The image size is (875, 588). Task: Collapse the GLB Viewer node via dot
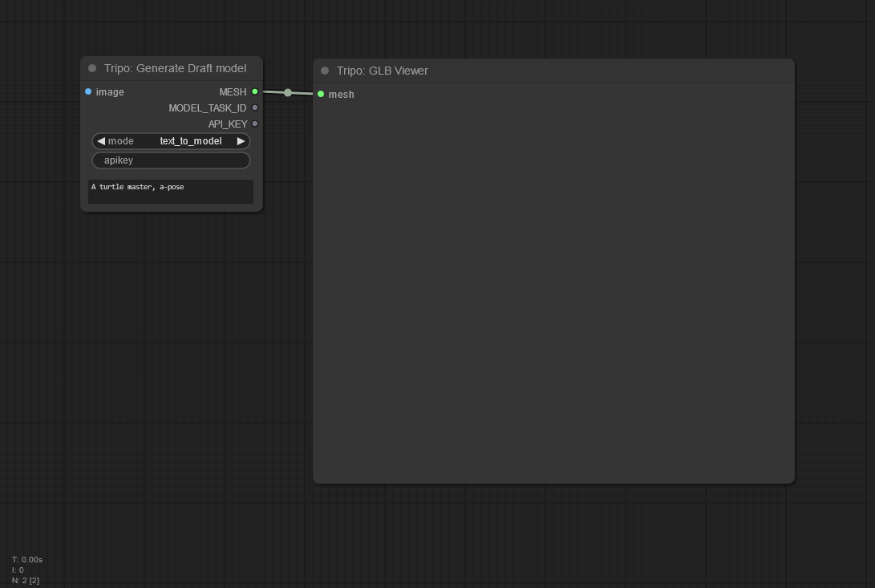(325, 71)
